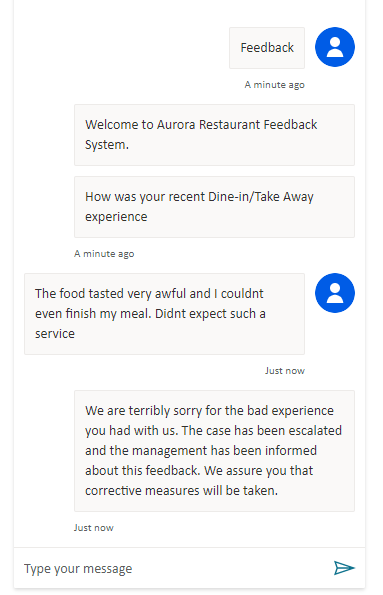Select the 'Welcome to Aurora Restaurant' message bubble
The image size is (383, 595).
click(214, 135)
